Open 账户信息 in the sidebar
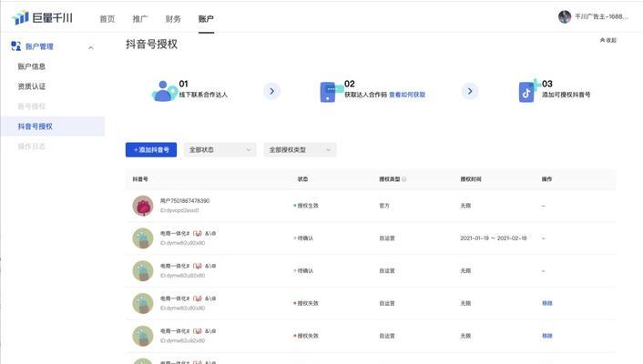643x364 pixels. (32, 66)
